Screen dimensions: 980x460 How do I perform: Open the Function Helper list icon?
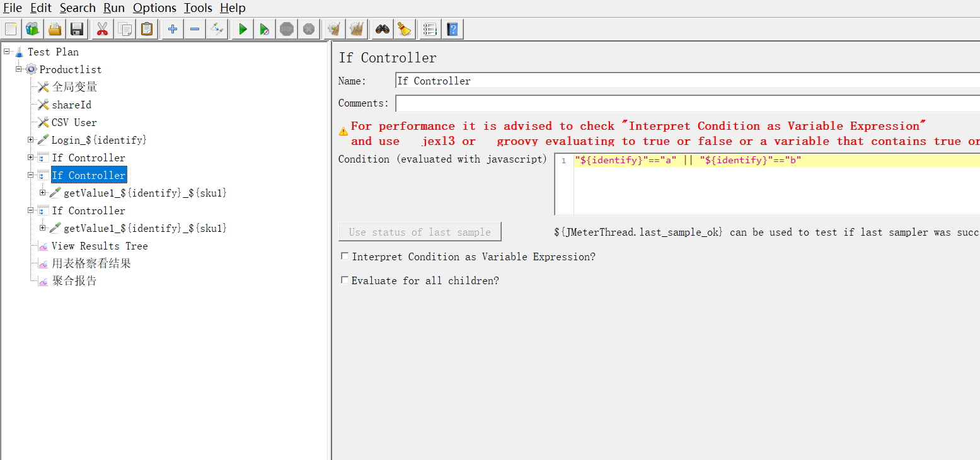(430, 29)
